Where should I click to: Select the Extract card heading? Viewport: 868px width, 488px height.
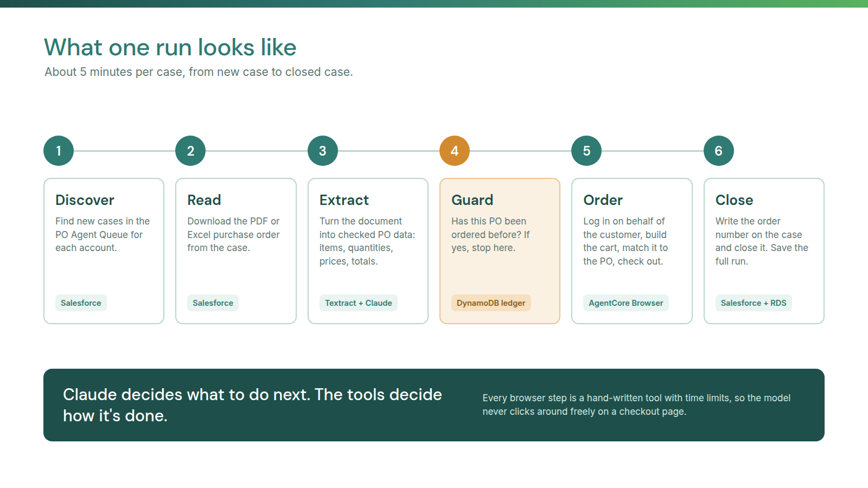pyautogui.click(x=344, y=200)
